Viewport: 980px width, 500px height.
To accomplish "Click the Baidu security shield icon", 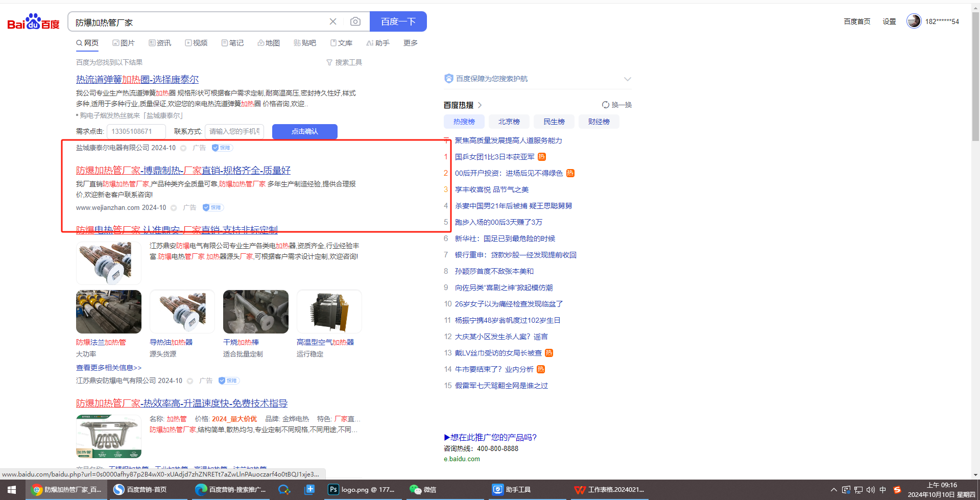I will (449, 79).
